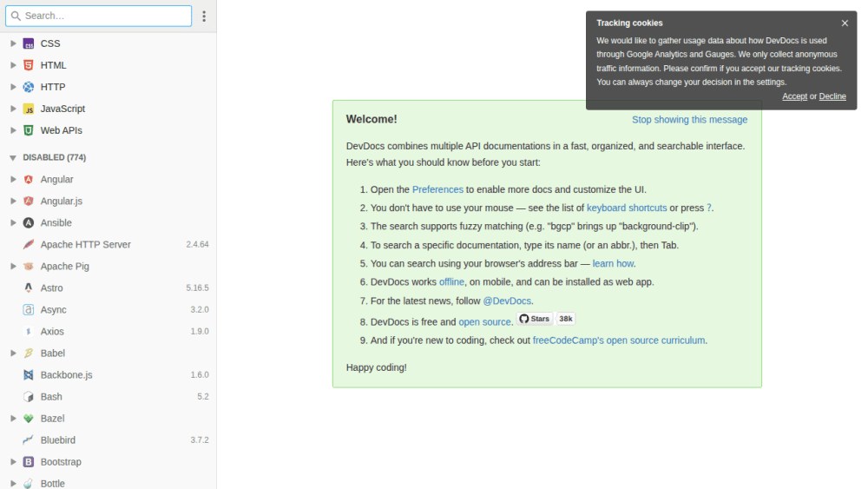The image size is (868, 489).
Task: Click the Apache Pig icon
Action: pos(29,267)
